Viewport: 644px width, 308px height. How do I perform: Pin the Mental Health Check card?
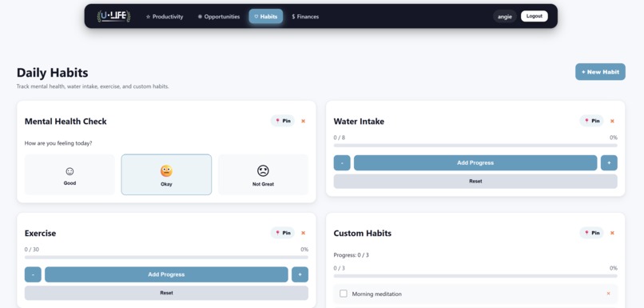coord(283,121)
